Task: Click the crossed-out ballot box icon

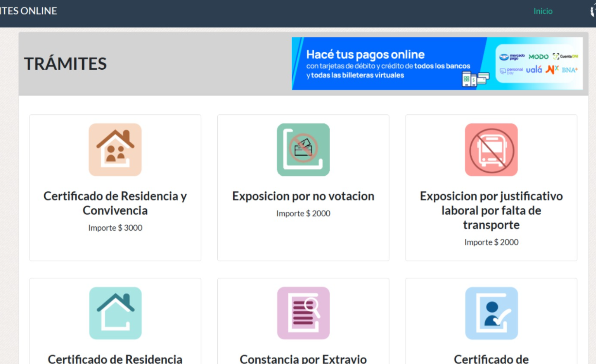Action: pos(303,150)
